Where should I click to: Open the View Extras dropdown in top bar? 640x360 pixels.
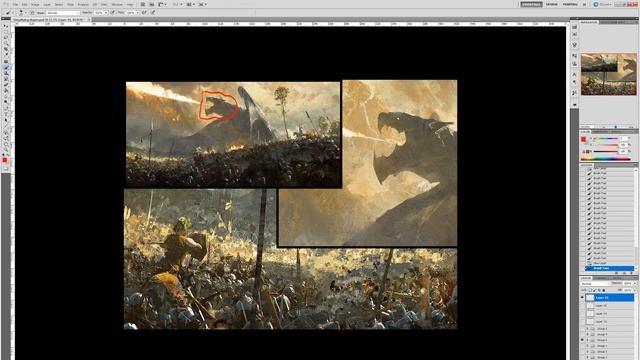[x=162, y=4]
